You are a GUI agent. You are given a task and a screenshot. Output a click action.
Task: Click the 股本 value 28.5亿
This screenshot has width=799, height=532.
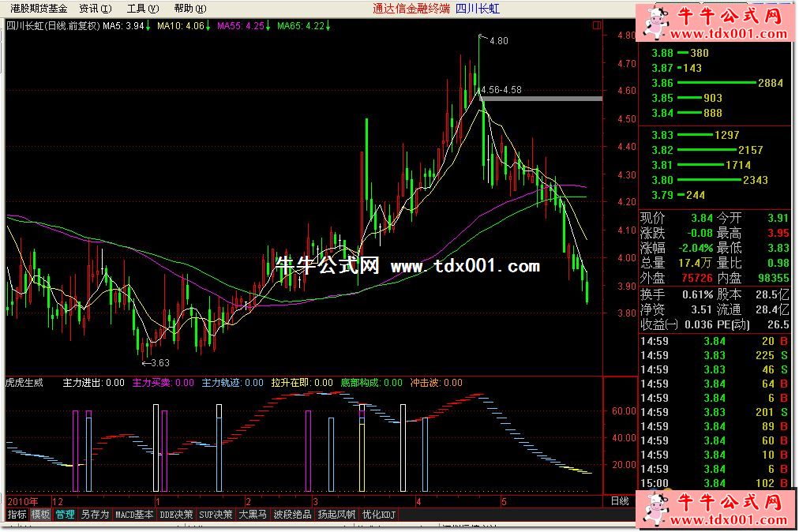[x=772, y=294]
